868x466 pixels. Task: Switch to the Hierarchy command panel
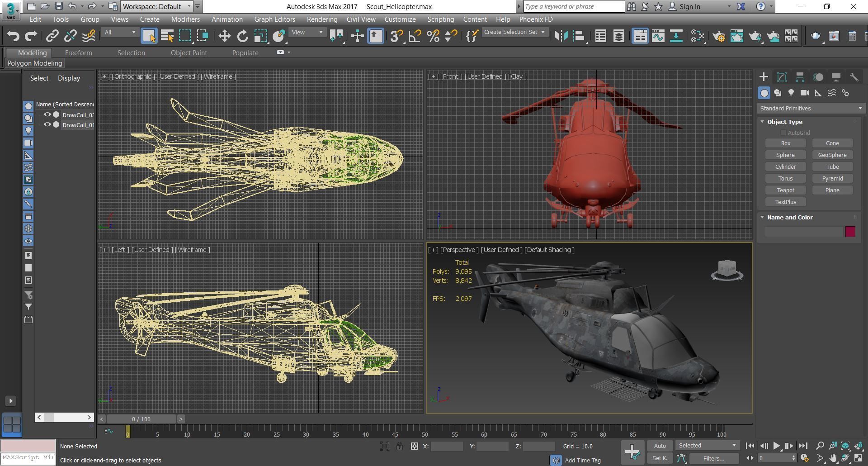tap(800, 77)
